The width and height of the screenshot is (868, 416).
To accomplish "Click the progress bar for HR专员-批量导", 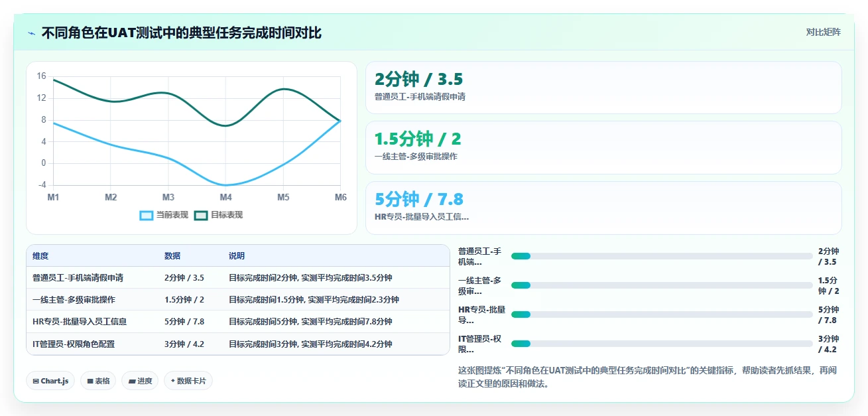I will click(x=662, y=314).
